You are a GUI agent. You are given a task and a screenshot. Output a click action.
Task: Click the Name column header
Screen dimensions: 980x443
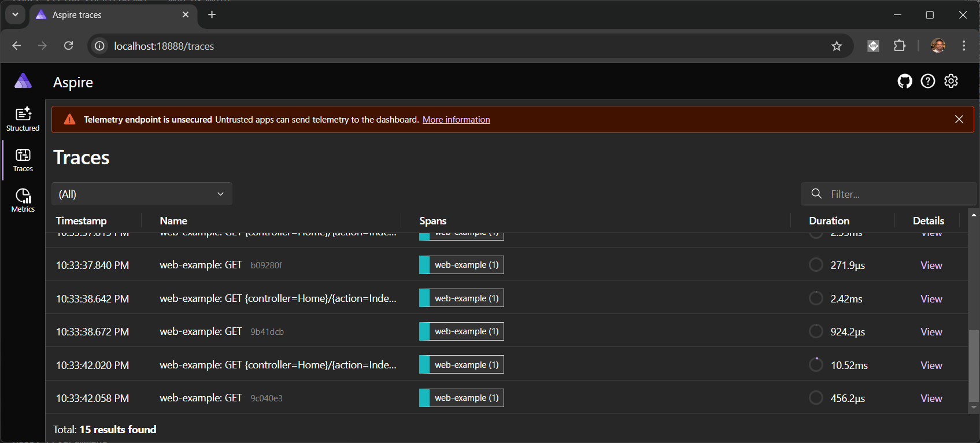pyautogui.click(x=173, y=221)
